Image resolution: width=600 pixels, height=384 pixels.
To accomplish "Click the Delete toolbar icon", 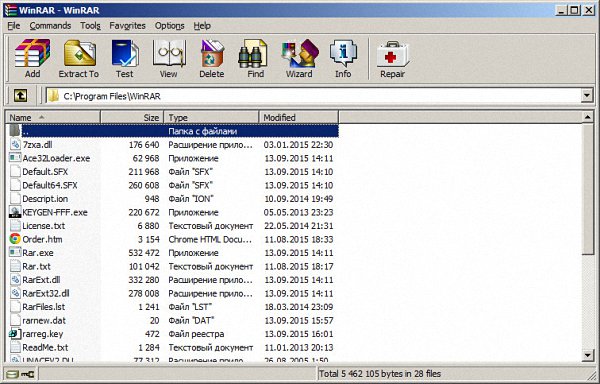I will tap(212, 53).
